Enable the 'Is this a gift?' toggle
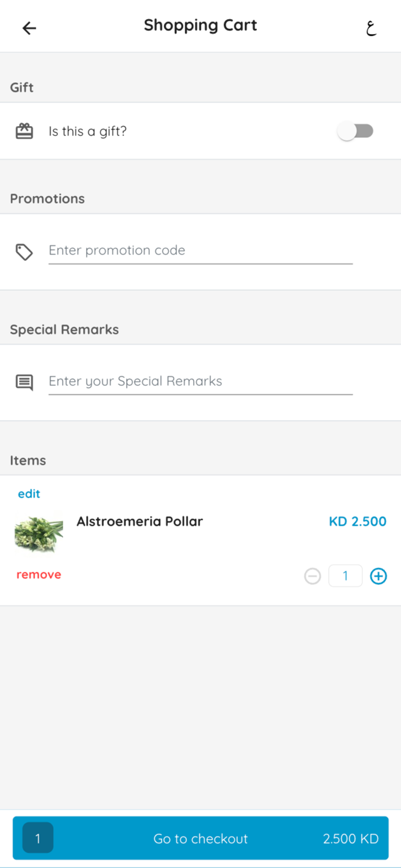 coord(355,131)
